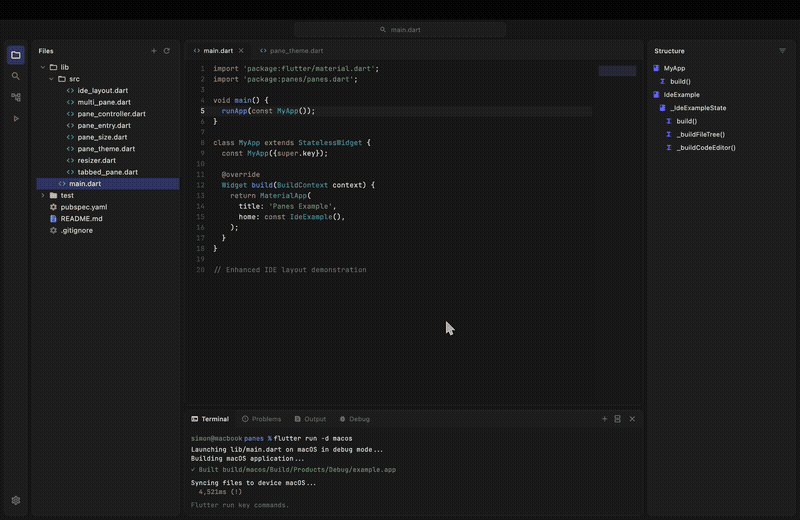Open settings gear in sidebar
The width and height of the screenshot is (800, 520).
[x=16, y=501]
